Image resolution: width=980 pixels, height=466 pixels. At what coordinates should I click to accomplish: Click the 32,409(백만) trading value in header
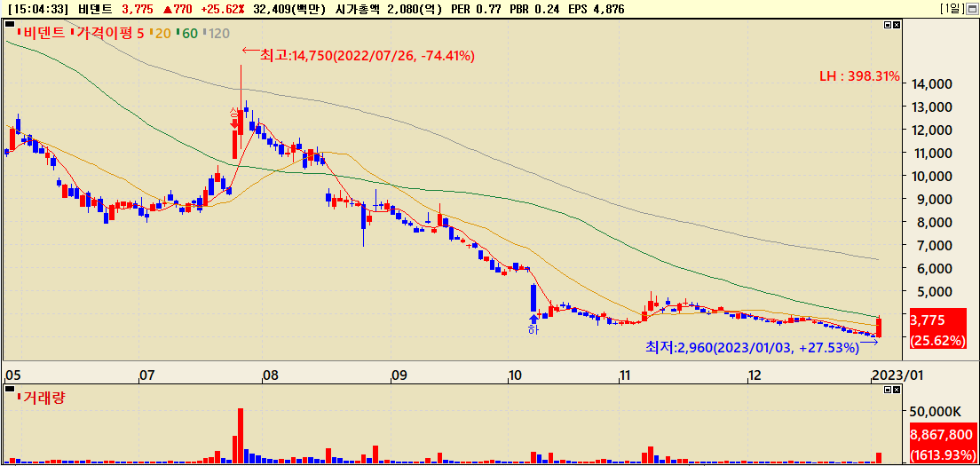289,10
